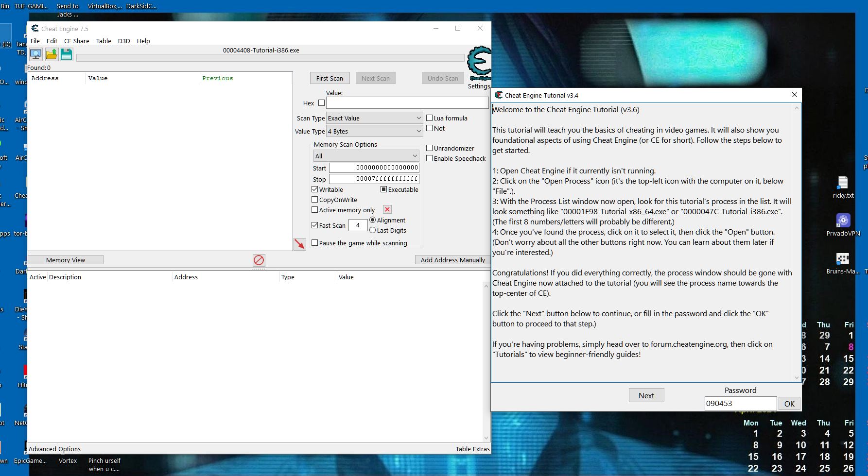
Task: Click the Cheat Engine logo above Settings
Action: point(479,63)
